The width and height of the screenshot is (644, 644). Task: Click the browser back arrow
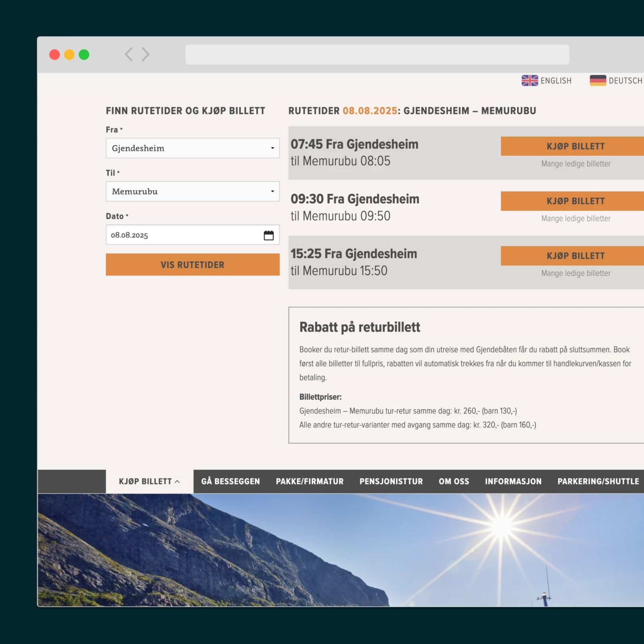tap(128, 54)
